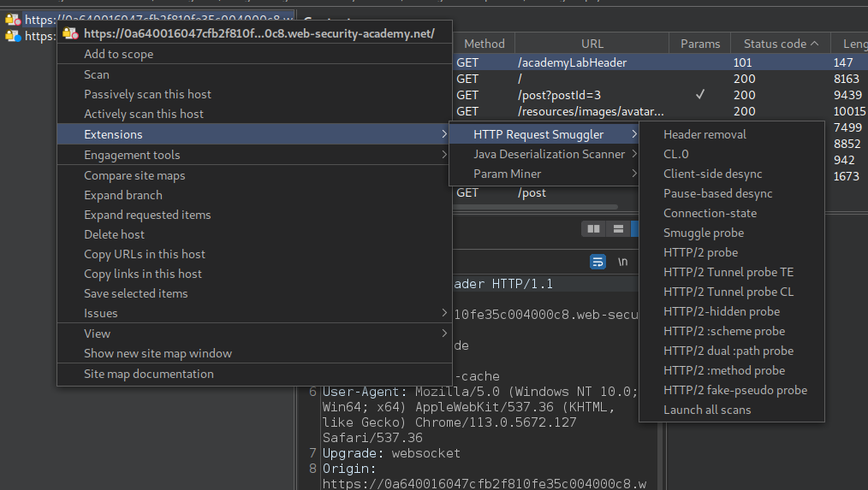868x490 pixels.
Task: Select HTTP/2 :method probe
Action: [732, 370]
